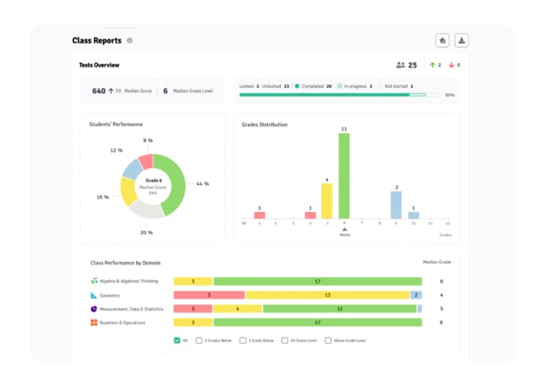This screenshot has height=392, width=543.
Task: Click the red Geometry bar segment showing 5
Action: tap(209, 295)
